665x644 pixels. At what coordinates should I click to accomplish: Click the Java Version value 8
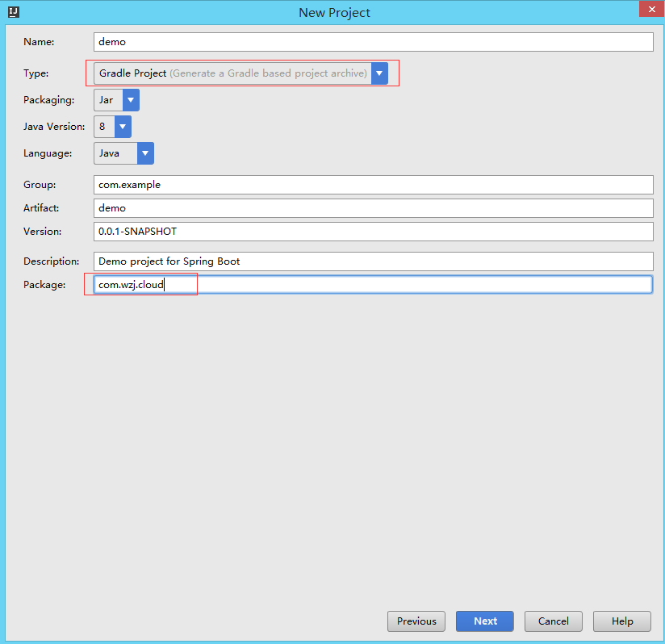point(104,127)
